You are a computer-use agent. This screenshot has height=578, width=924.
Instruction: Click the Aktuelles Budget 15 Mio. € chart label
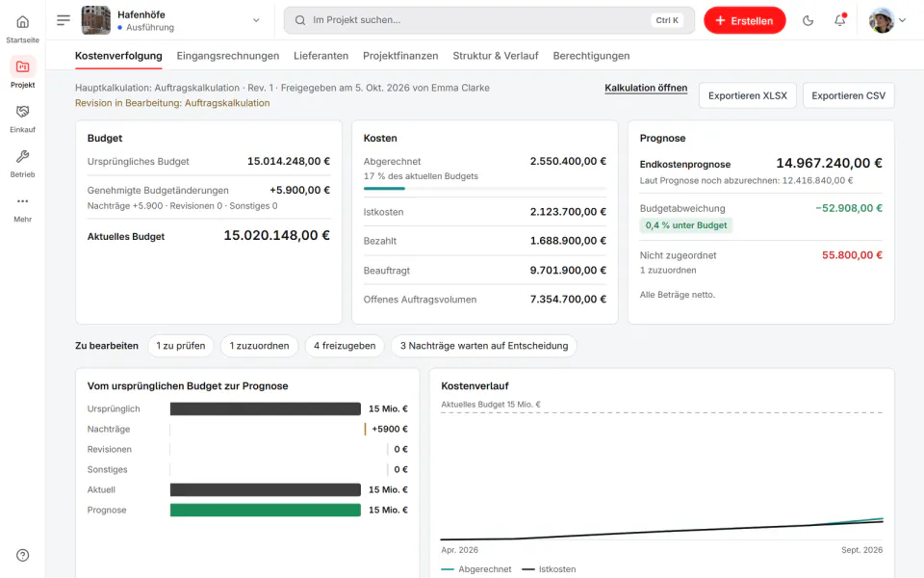(x=491, y=405)
